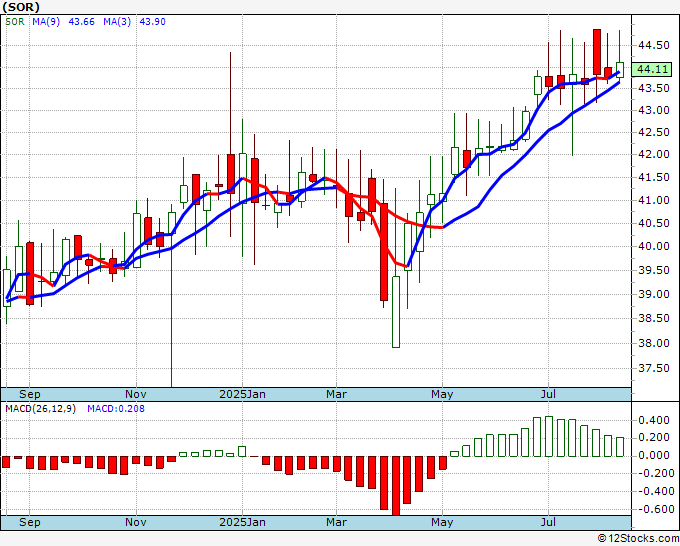The height and width of the screenshot is (546, 680).
Task: Click the MA(3) legend label
Action: (x=117, y=22)
